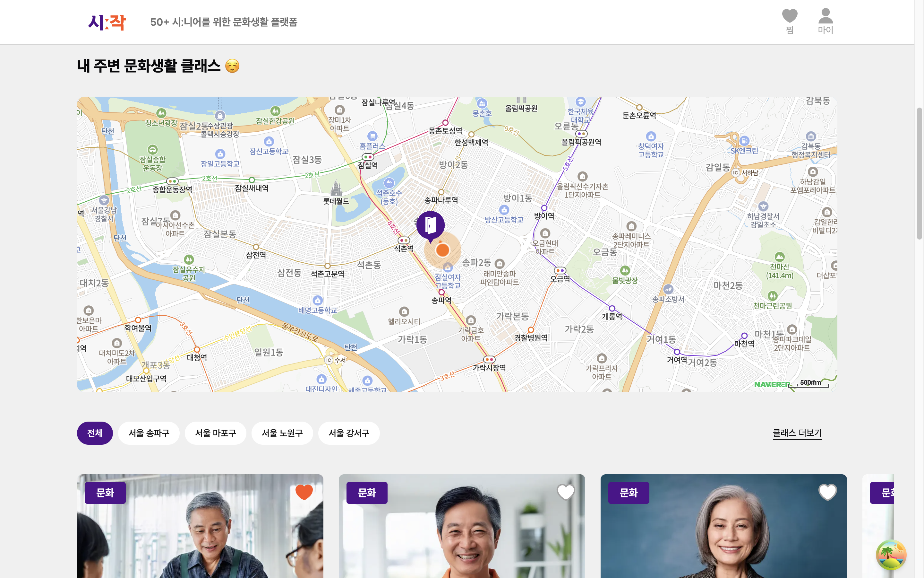Click the 송파소방서 fire station icon
924x578 pixels.
click(x=668, y=289)
